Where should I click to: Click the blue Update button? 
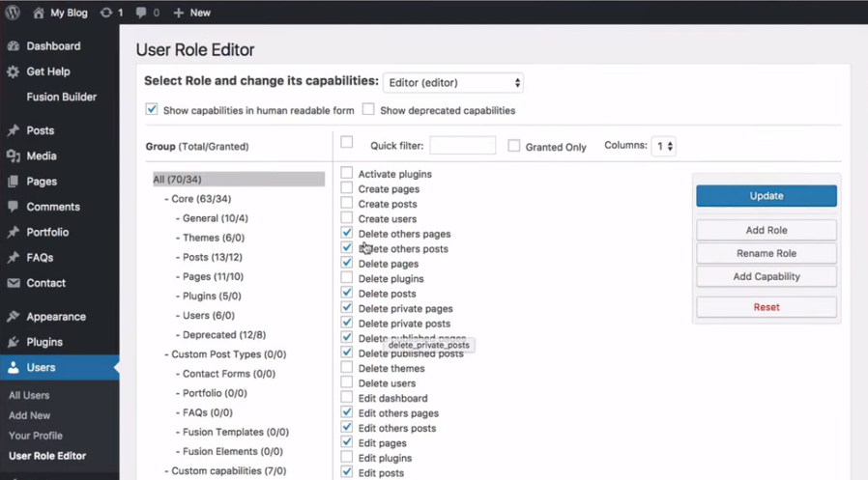pos(766,196)
